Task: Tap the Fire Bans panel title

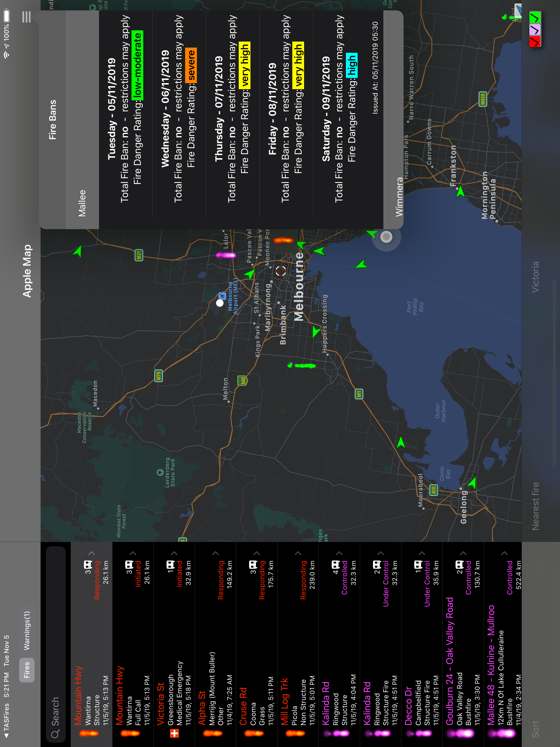Action: click(52, 119)
